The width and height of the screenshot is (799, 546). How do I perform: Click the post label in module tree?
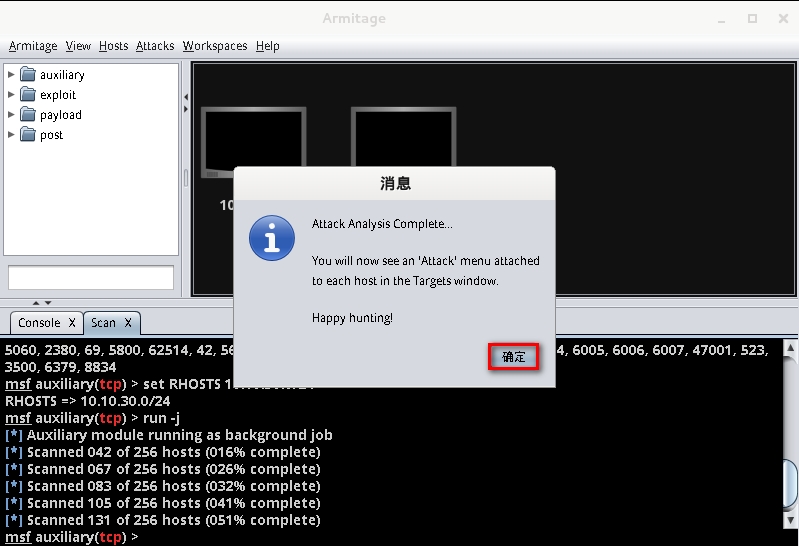click(51, 135)
